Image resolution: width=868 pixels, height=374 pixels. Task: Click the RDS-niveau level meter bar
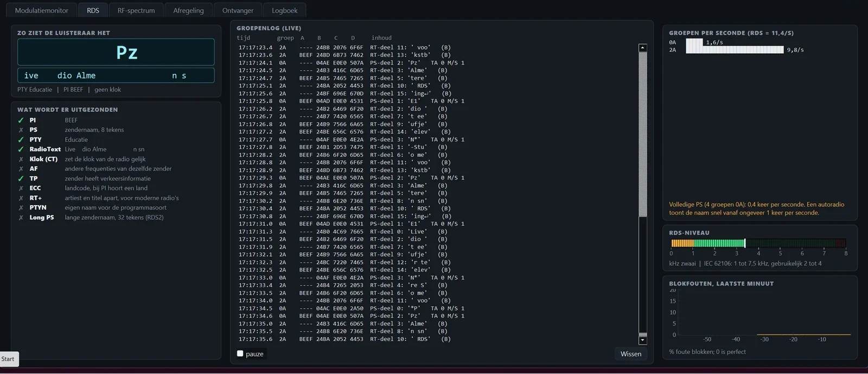pos(758,243)
